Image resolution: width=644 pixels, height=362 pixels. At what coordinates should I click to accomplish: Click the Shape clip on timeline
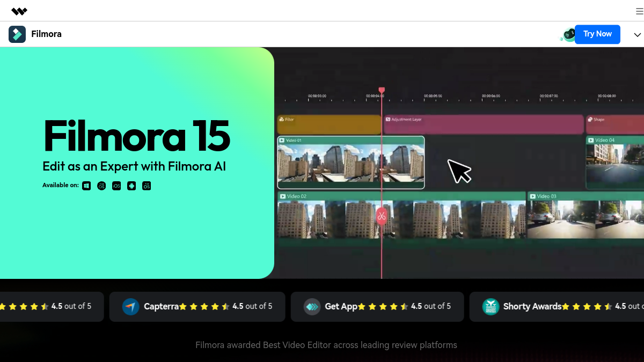coord(615,124)
